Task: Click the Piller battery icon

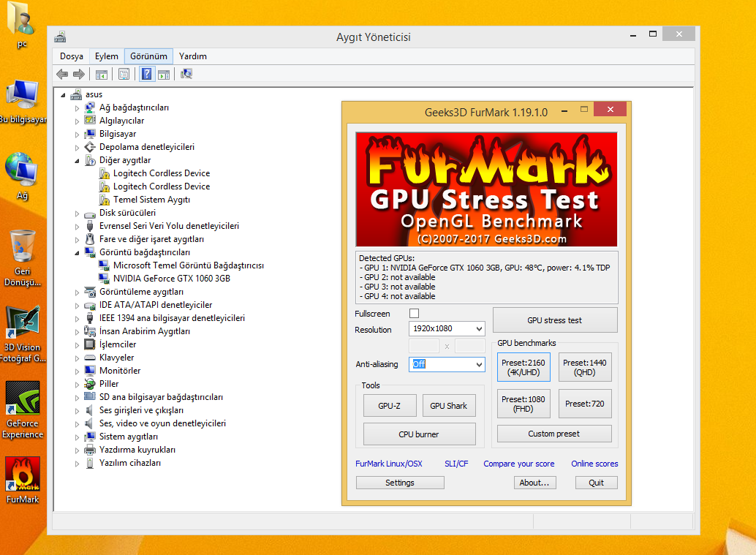Action: [x=90, y=384]
